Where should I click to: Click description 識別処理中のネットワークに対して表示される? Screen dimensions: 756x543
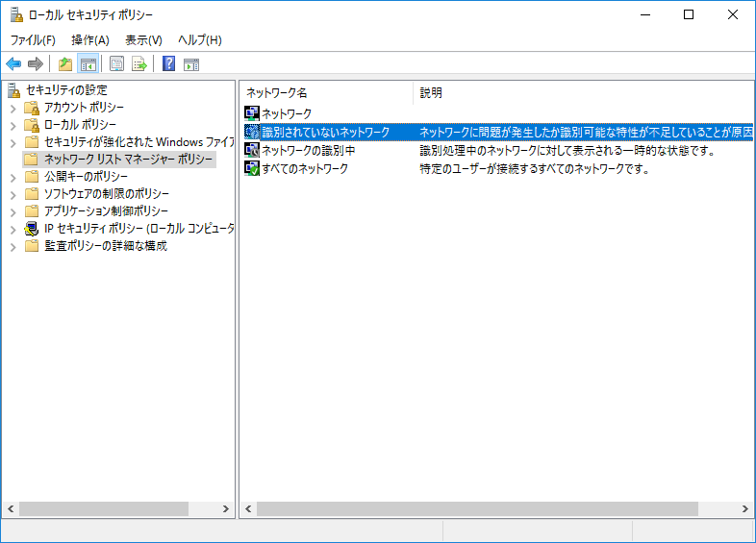coord(567,150)
